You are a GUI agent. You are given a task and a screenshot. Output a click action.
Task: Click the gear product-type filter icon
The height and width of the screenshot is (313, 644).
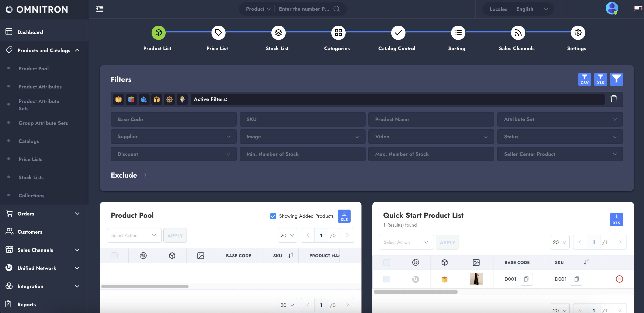coord(169,99)
